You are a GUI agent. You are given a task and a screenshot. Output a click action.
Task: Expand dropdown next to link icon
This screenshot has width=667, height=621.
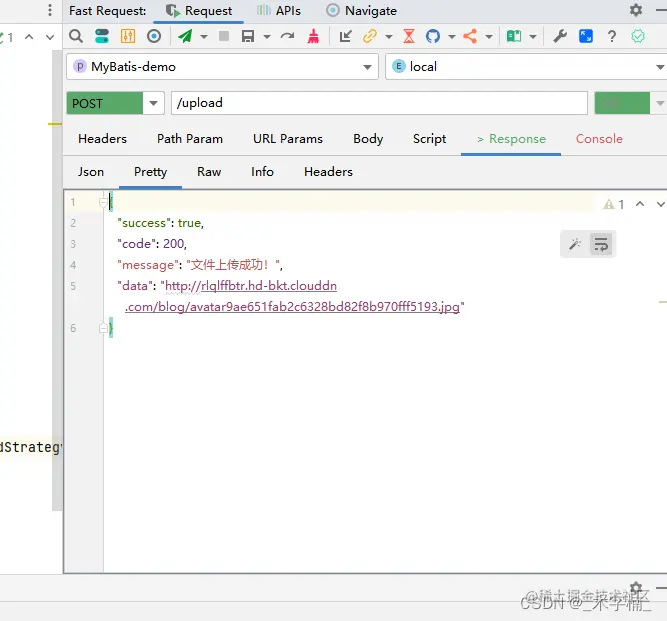point(388,37)
